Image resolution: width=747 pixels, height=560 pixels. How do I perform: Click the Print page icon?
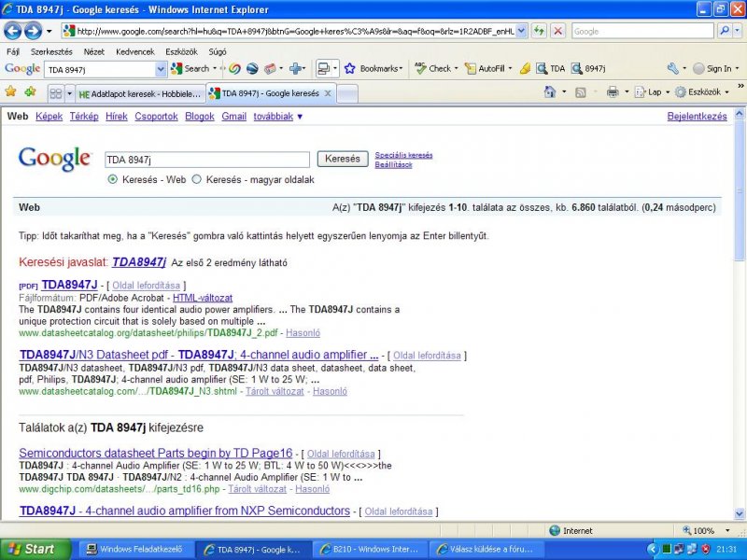(x=613, y=91)
